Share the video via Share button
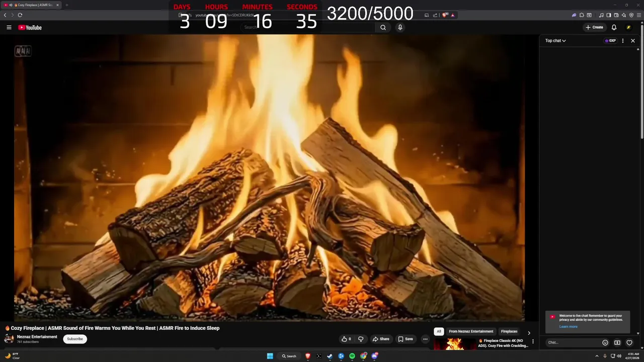The width and height of the screenshot is (644, 362). (381, 339)
